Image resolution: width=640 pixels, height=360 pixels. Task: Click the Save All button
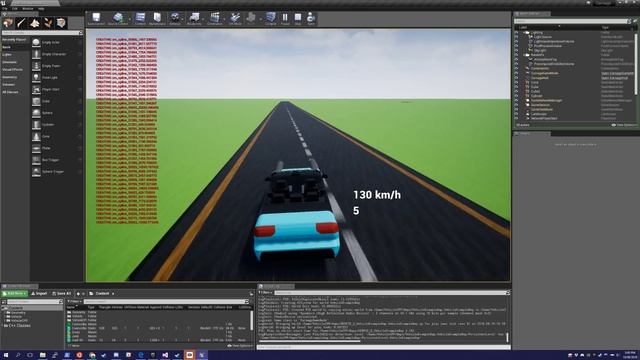click(x=62, y=293)
